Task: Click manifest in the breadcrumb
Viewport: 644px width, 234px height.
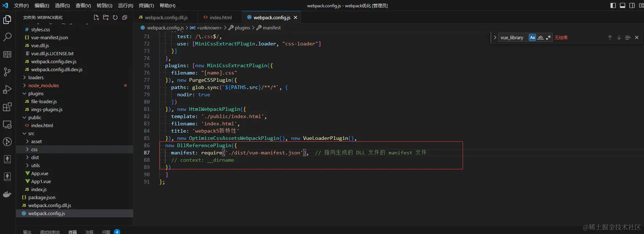Action: (271, 28)
